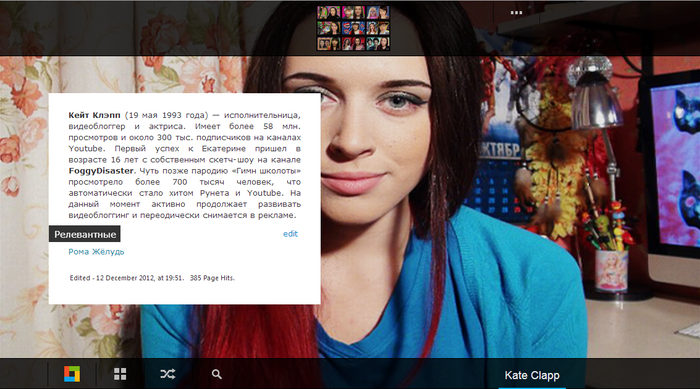Click the shuffle random page icon

[x=167, y=374]
